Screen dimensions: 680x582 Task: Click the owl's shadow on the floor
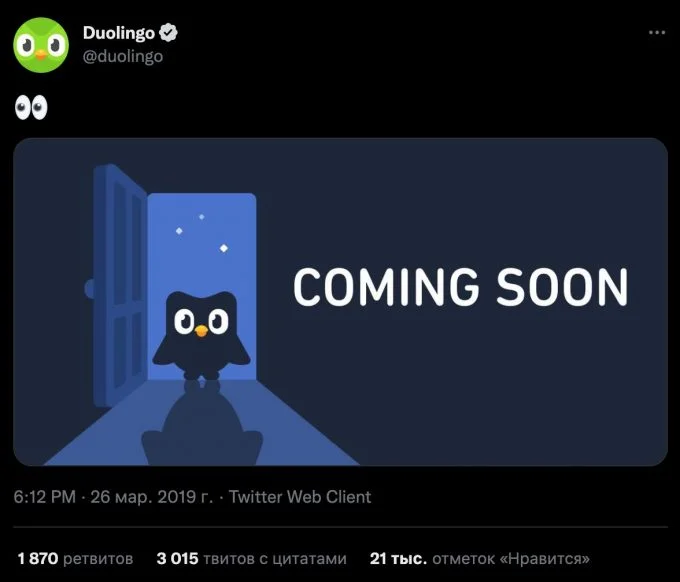tap(202, 423)
